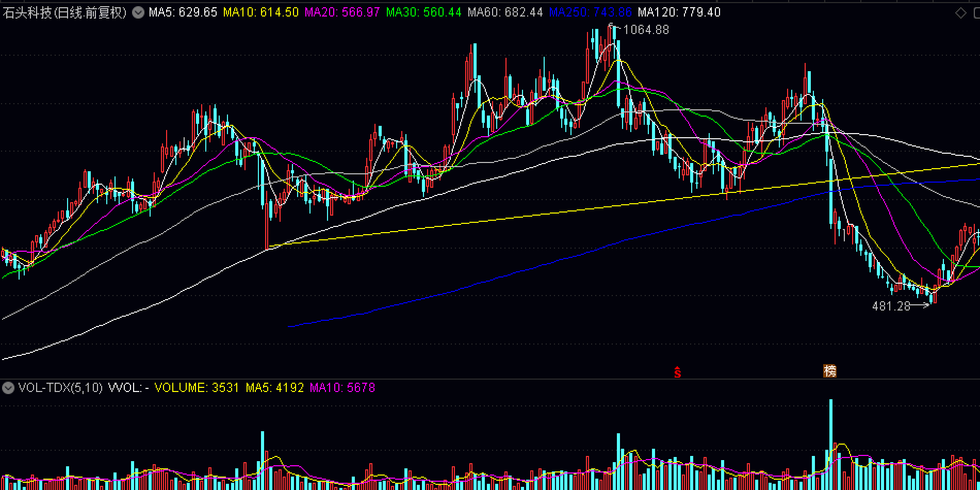Click the 481.28 low price label

(x=891, y=306)
